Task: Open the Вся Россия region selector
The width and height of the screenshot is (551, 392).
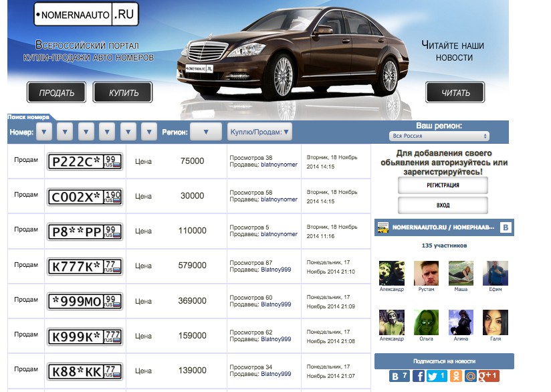Action: [x=439, y=136]
